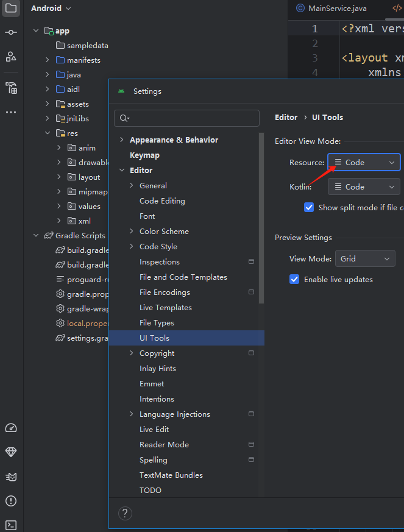Image resolution: width=404 pixels, height=532 pixels.
Task: Open the Preview View Mode Grid dropdown
Action: [x=365, y=258]
